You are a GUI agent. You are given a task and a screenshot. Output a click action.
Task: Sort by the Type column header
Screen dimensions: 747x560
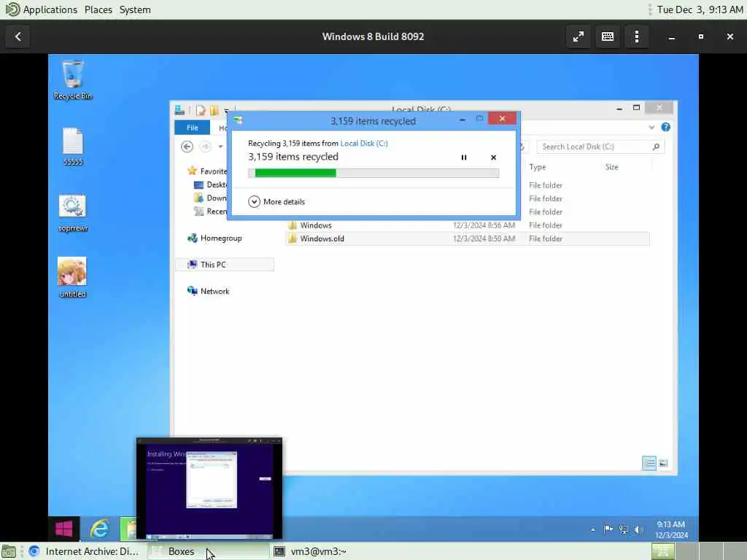click(x=538, y=167)
